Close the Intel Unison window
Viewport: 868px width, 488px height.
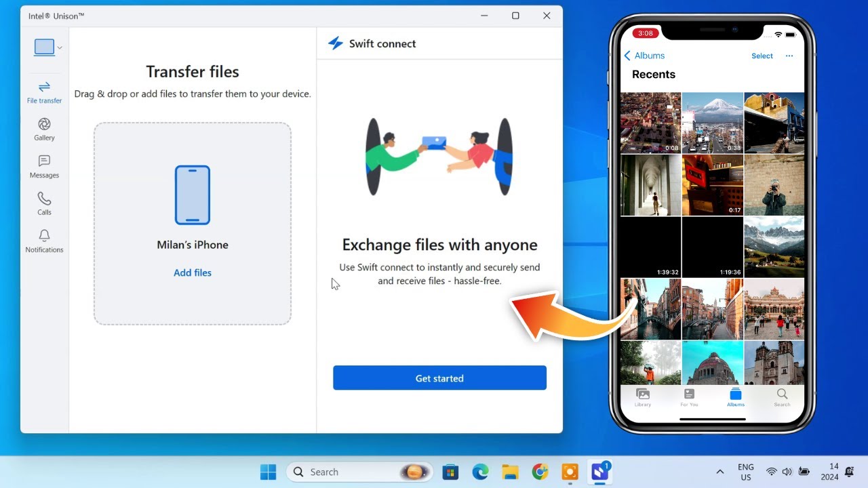(547, 16)
